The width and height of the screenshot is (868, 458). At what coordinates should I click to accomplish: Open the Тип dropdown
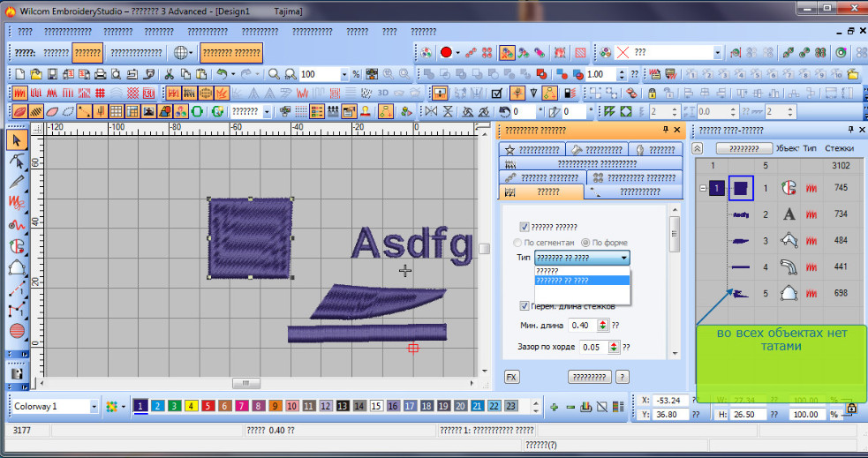625,258
